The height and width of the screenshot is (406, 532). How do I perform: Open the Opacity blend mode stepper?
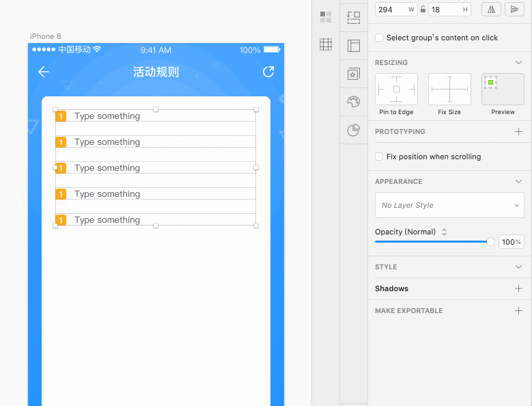point(444,232)
